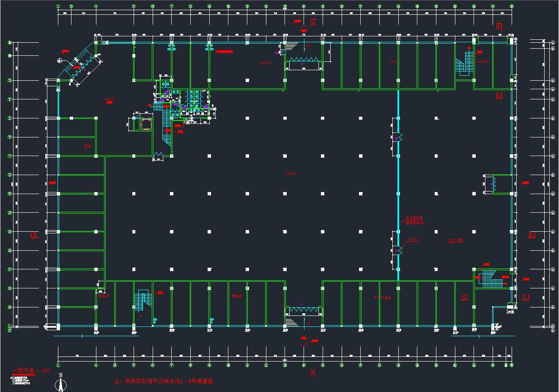Select the red note text about 变形缝
The image size is (559, 392).
(164, 381)
